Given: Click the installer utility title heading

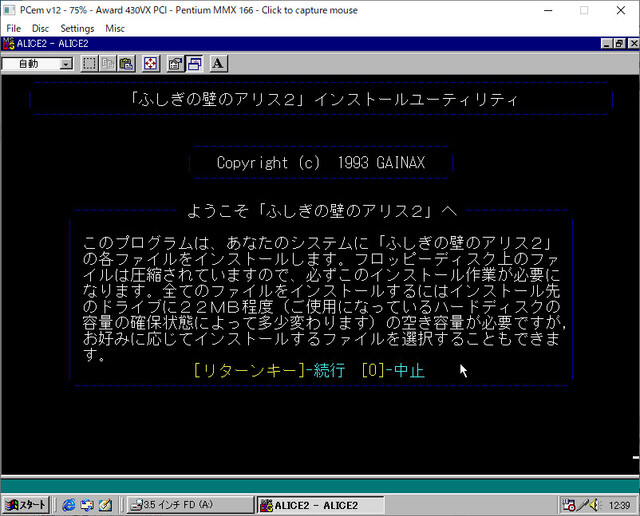Looking at the screenshot, I should pyautogui.click(x=324, y=99).
